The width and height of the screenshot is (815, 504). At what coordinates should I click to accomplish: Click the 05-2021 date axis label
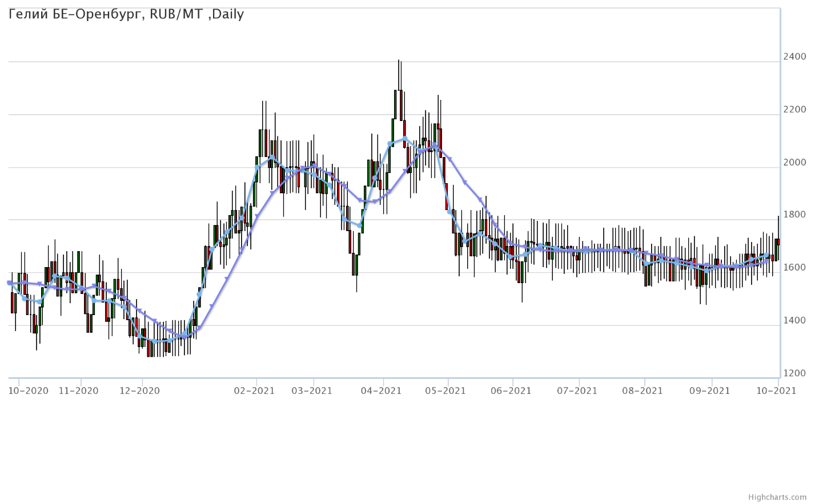pyautogui.click(x=446, y=391)
